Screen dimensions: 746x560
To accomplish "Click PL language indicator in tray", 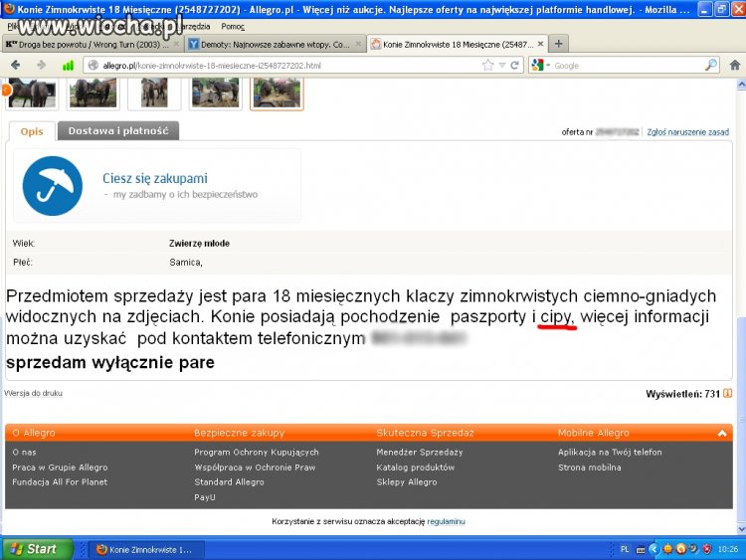I will (625, 549).
